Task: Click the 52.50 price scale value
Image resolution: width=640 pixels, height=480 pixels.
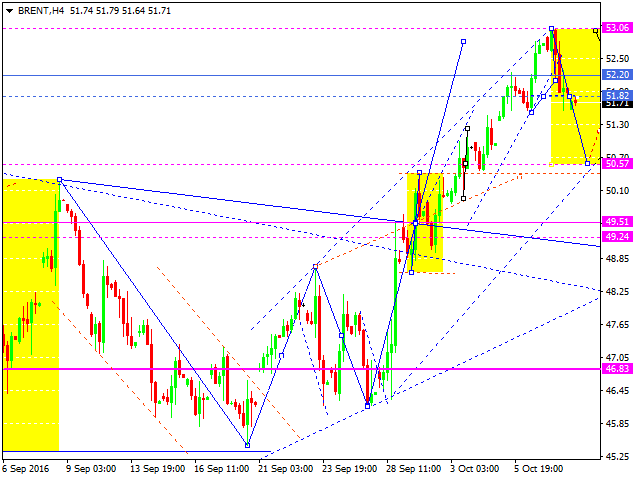Action: pos(618,59)
